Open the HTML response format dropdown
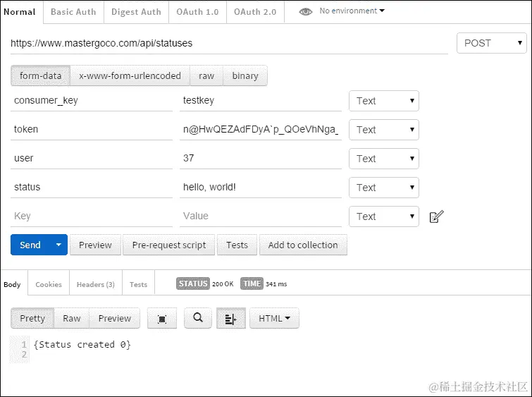The image size is (532, 397). click(274, 318)
